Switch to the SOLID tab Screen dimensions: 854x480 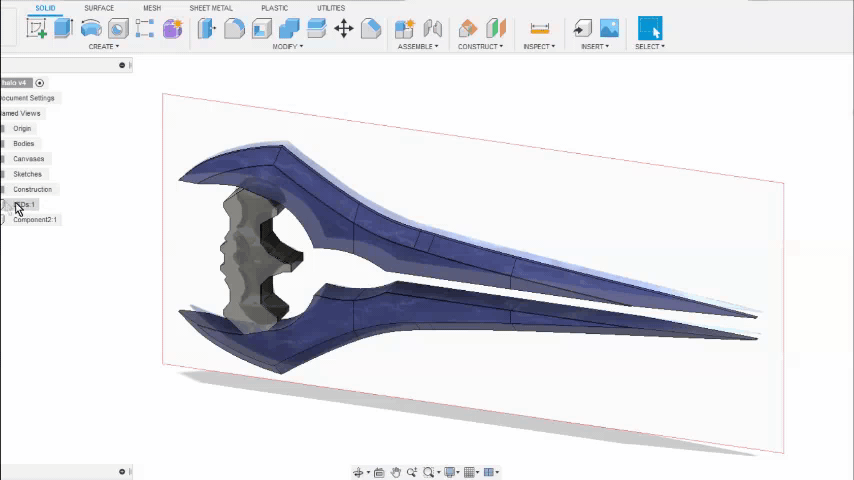click(45, 8)
